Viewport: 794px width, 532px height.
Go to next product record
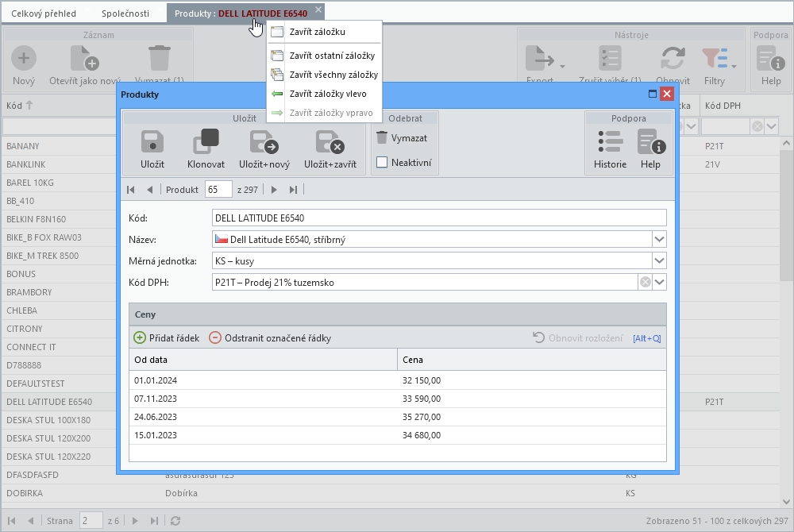pyautogui.click(x=274, y=190)
